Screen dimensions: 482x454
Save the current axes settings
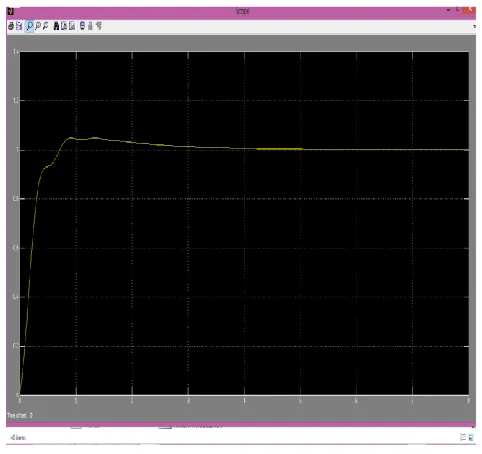(64, 26)
